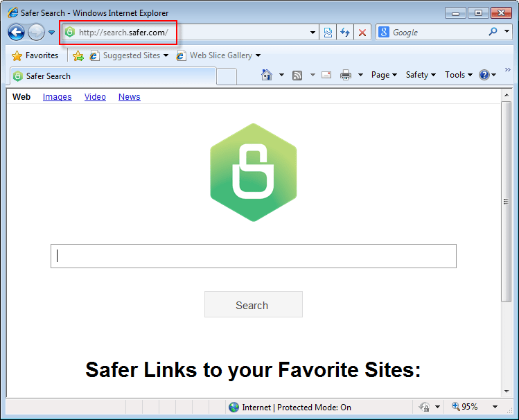Screen dimensions: 519x420
Task: Open the News search link
Action: click(130, 96)
